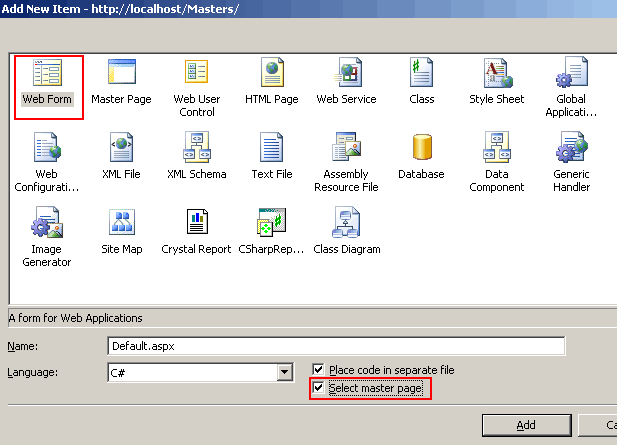
Task: Select the Web Service template
Action: (346, 74)
